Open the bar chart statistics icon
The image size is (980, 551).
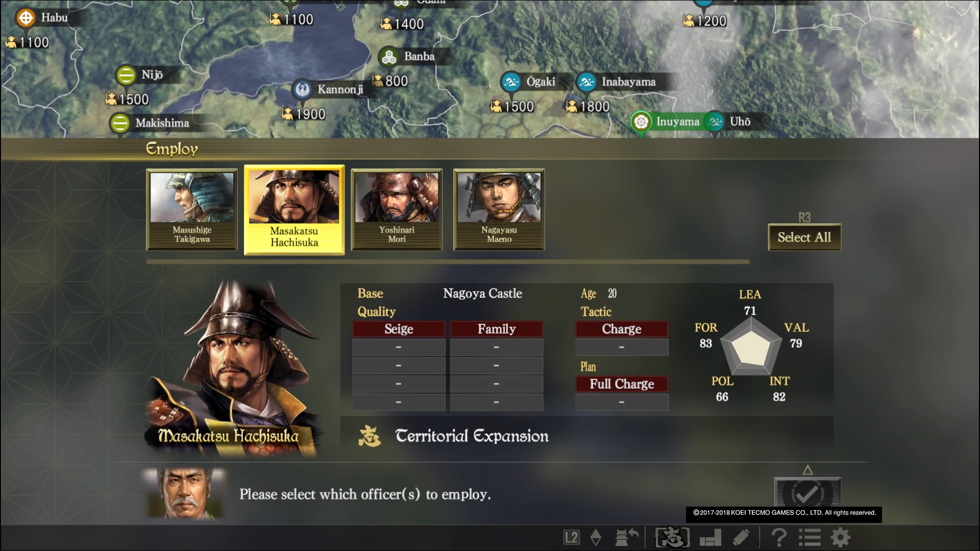(x=710, y=537)
